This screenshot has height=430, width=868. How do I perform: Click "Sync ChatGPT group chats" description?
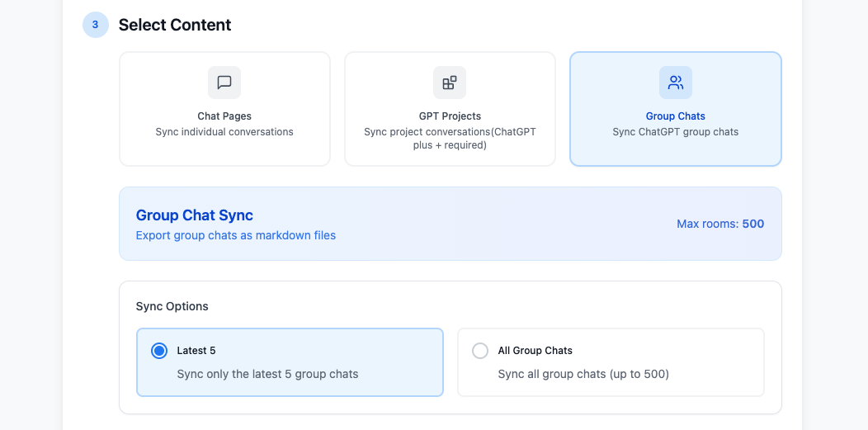tap(676, 132)
